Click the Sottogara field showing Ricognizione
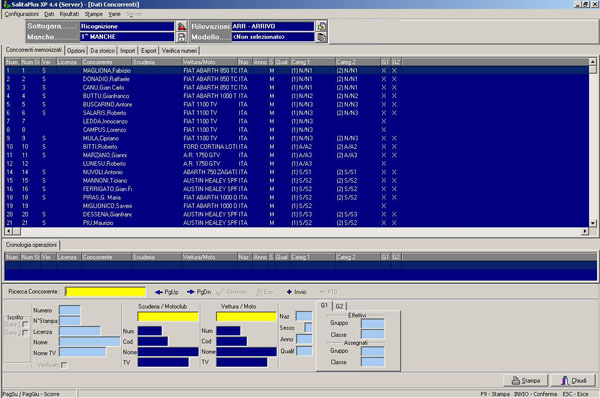This screenshot has height=398, width=600. [127, 26]
